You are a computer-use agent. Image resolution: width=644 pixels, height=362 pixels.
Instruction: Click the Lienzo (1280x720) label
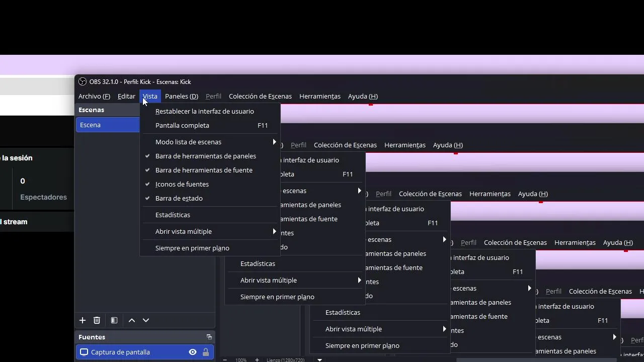point(285,360)
